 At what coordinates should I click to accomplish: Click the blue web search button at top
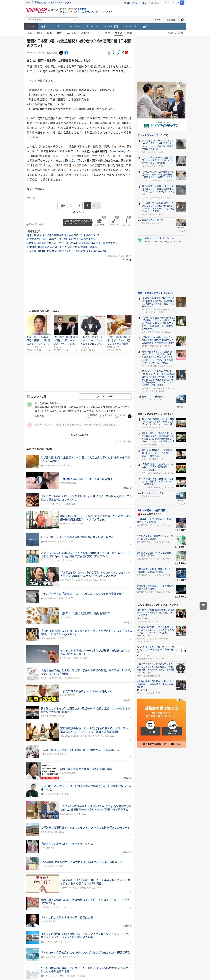pyautogui.click(x=182, y=3)
